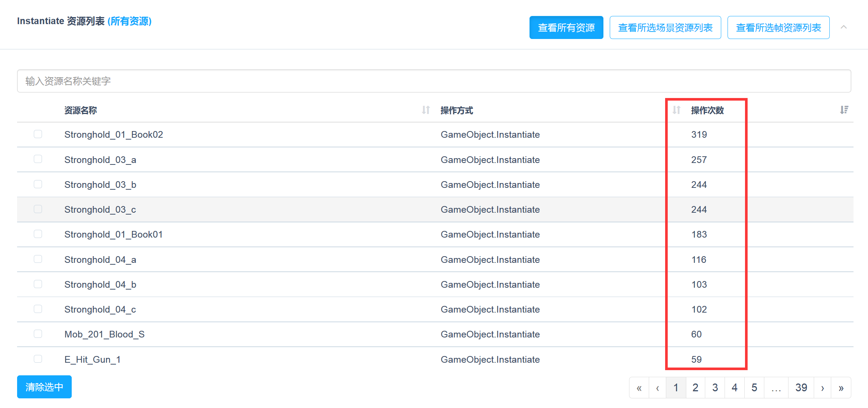Viewport: 868px width, 408px height.
Task: Click 查看所有资源 button
Action: tap(566, 27)
